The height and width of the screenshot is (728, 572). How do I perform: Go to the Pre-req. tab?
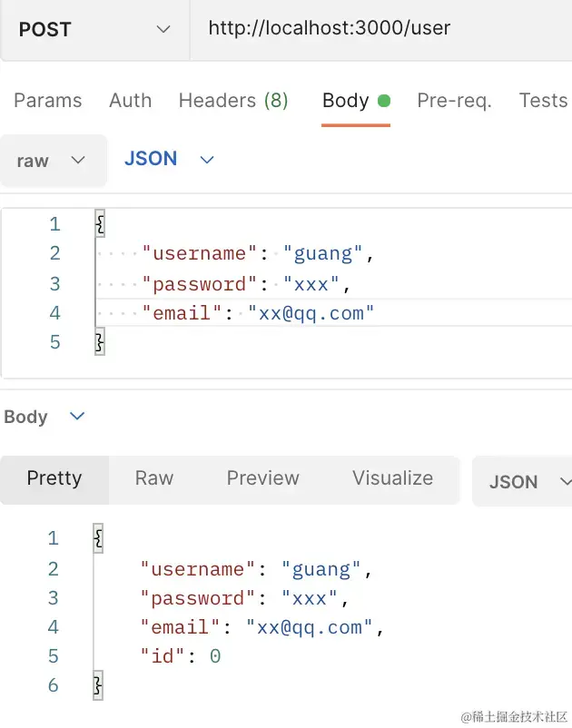point(454,101)
